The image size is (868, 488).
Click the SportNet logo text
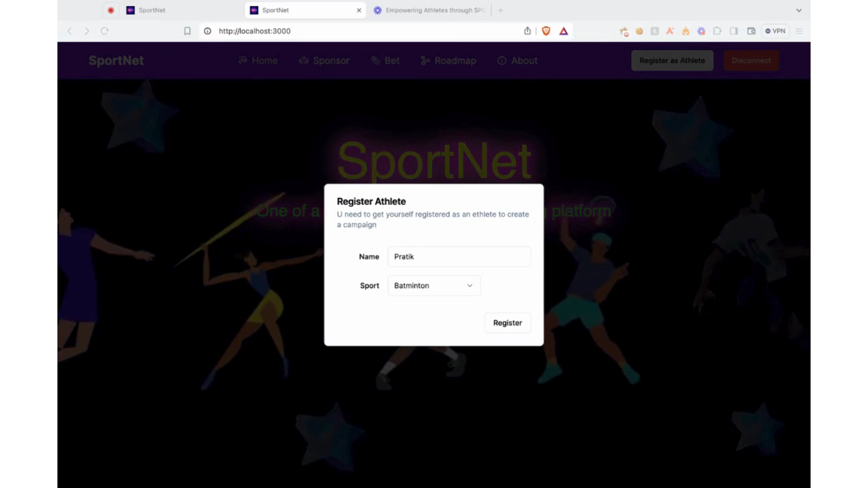click(x=116, y=61)
